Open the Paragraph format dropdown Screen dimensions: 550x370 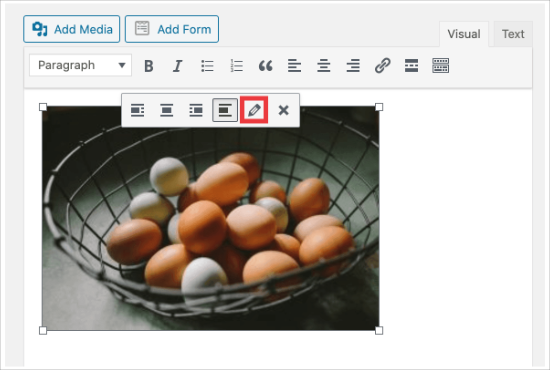[80, 65]
